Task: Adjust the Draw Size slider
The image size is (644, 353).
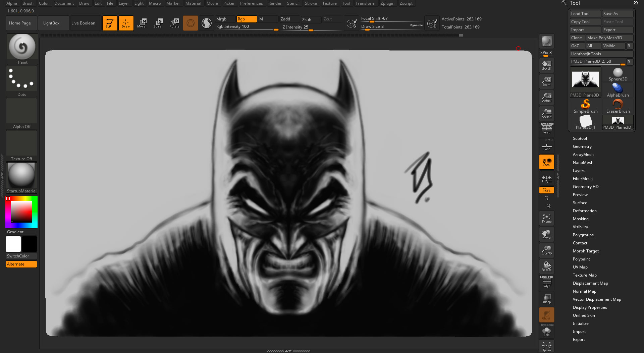Action: 392,27
